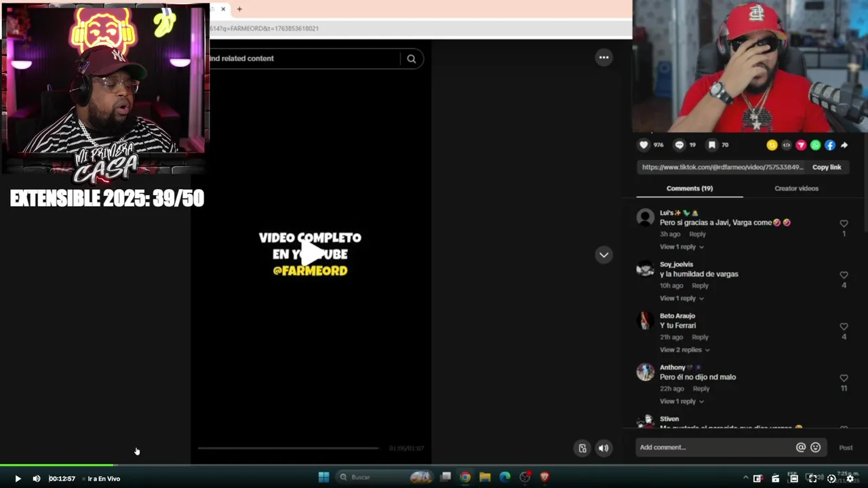Expand View 1 reply under Soy_joelvis
The image size is (868, 488).
pyautogui.click(x=682, y=298)
